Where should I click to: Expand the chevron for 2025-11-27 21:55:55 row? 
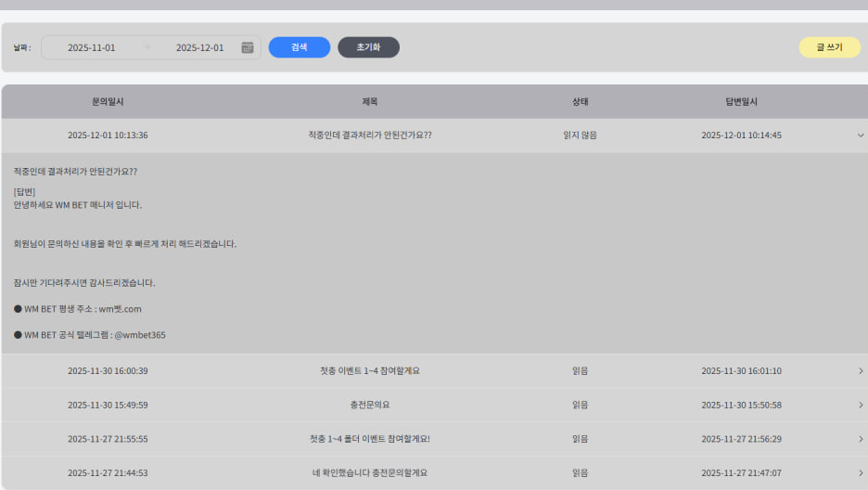click(x=861, y=439)
